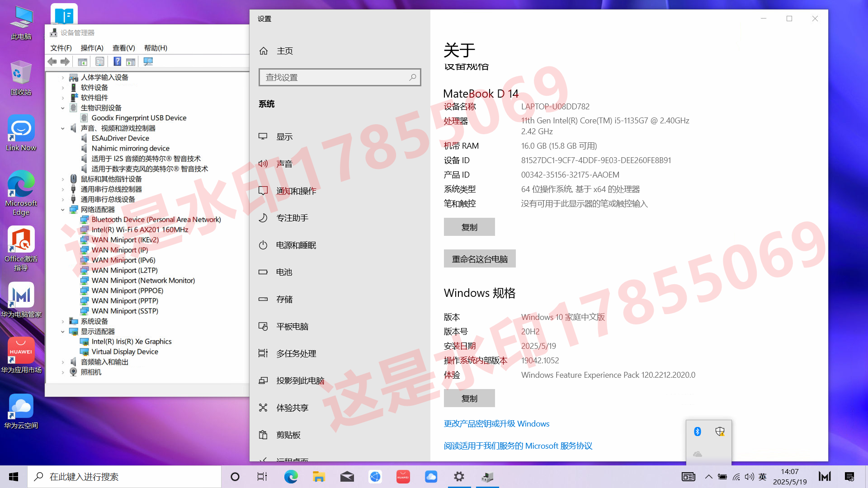The height and width of the screenshot is (488, 868).
Task: Click the Help icon in Device Manager toolbar
Action: 117,61
